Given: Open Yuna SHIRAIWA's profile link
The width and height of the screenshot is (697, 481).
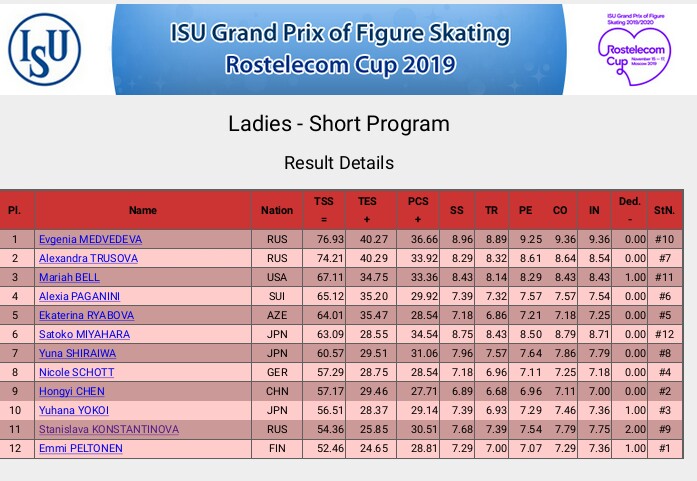Looking at the screenshot, I should tap(77, 353).
